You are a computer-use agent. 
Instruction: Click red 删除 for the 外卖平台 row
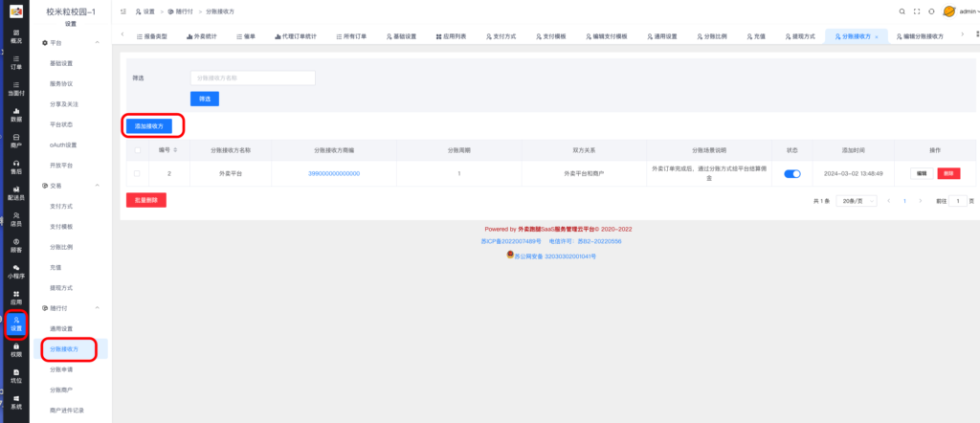click(948, 174)
